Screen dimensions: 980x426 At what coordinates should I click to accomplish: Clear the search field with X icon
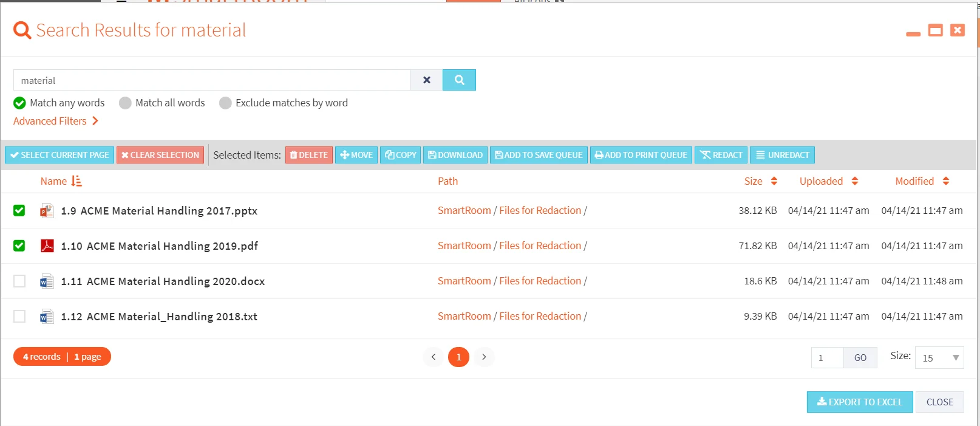coord(427,80)
